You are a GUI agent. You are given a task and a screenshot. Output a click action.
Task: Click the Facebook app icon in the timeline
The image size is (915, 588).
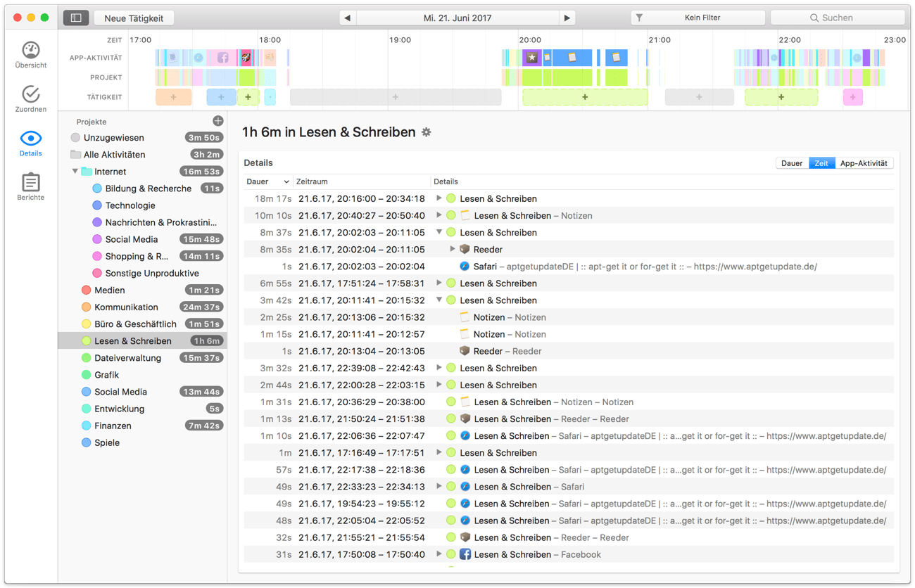tap(222, 58)
